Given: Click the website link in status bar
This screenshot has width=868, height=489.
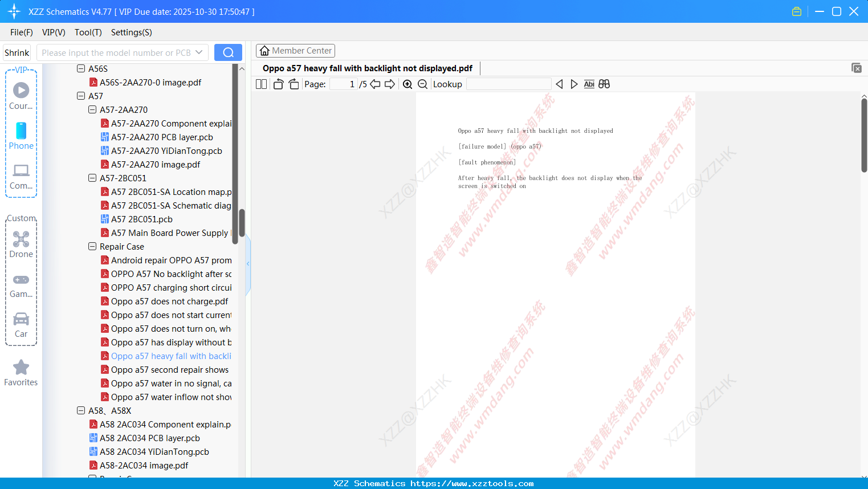Looking at the screenshot, I should [x=472, y=483].
